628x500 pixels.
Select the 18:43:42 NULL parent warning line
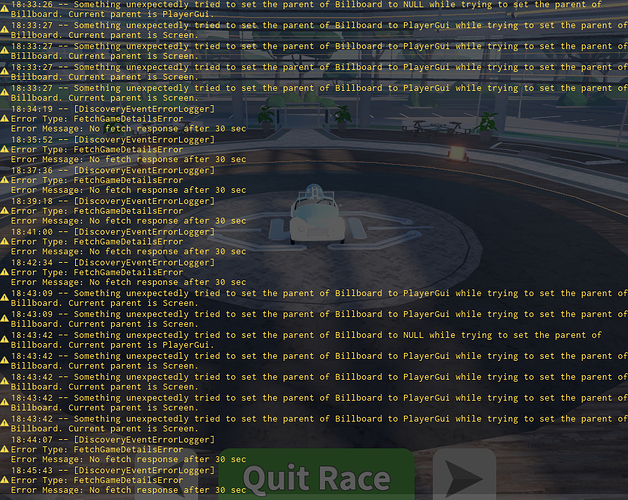[306, 340]
